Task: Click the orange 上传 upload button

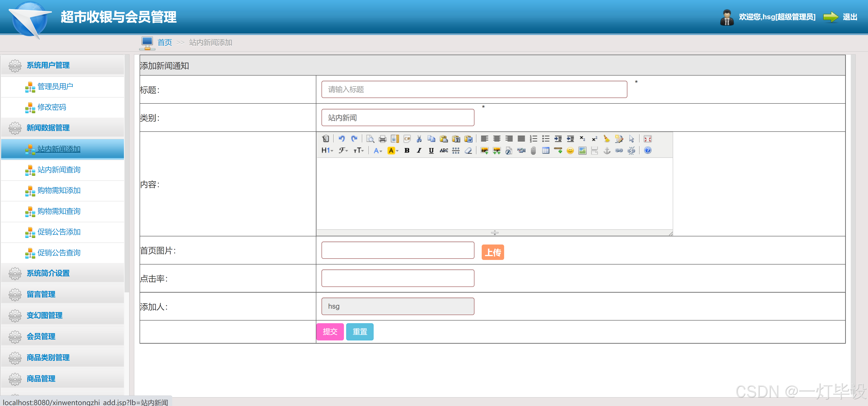Action: tap(492, 252)
